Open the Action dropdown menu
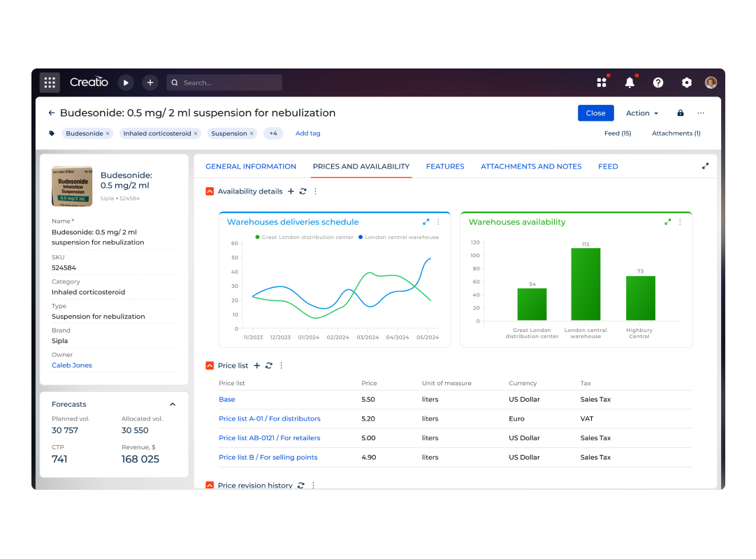Viewport: 756px width, 559px height. point(641,113)
